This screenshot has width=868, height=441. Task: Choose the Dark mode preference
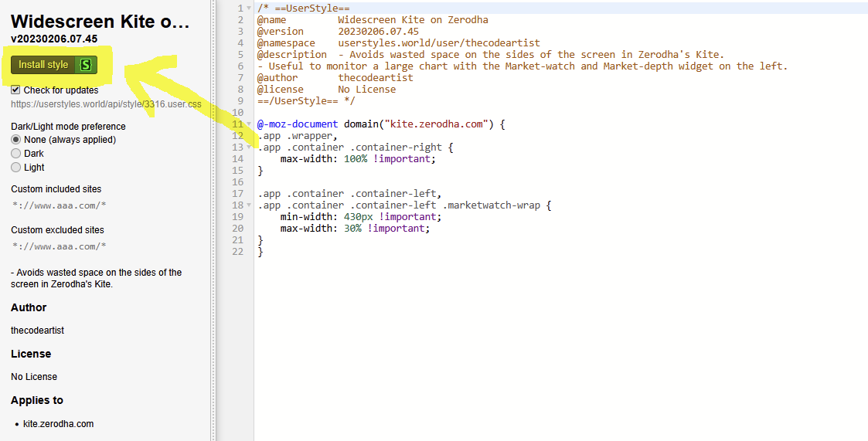click(15, 154)
